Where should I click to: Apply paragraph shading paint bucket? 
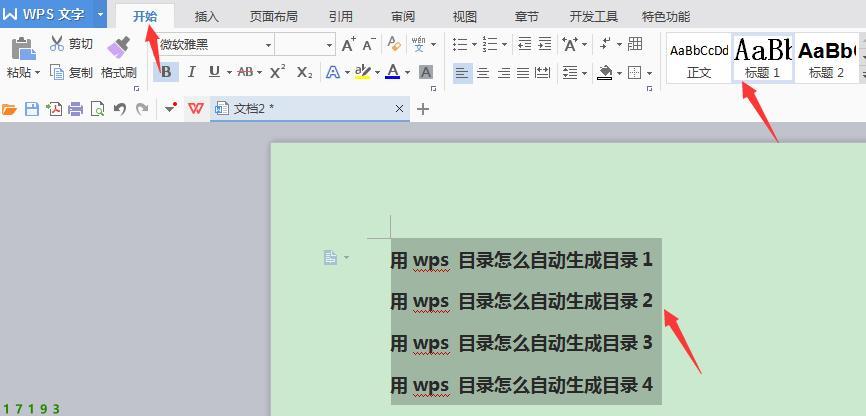click(x=605, y=72)
